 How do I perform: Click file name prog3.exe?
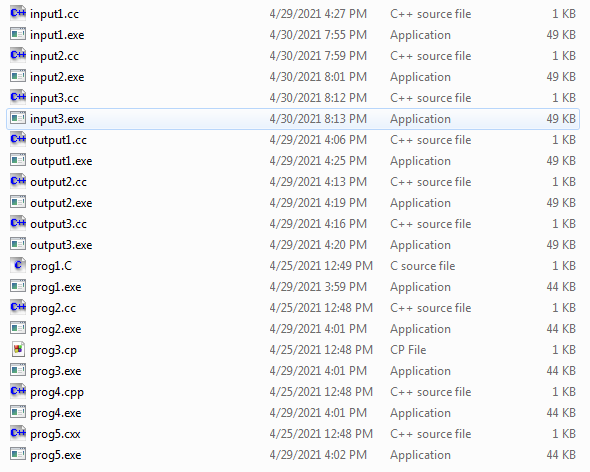click(x=56, y=372)
